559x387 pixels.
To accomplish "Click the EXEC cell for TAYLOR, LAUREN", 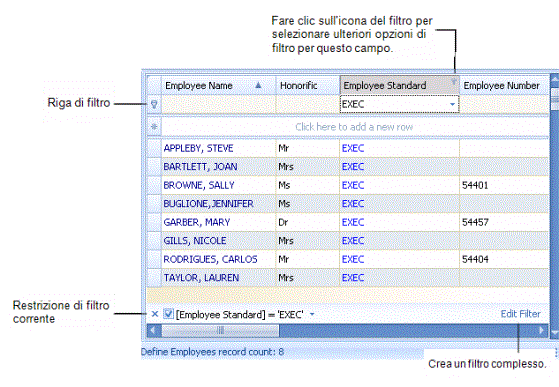I will point(399,278).
